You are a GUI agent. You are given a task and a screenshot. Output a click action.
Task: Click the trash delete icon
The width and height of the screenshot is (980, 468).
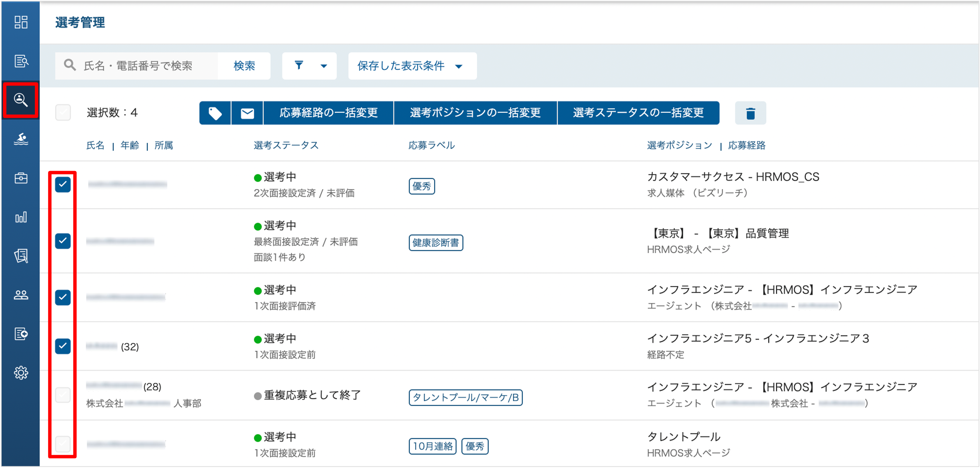(750, 113)
